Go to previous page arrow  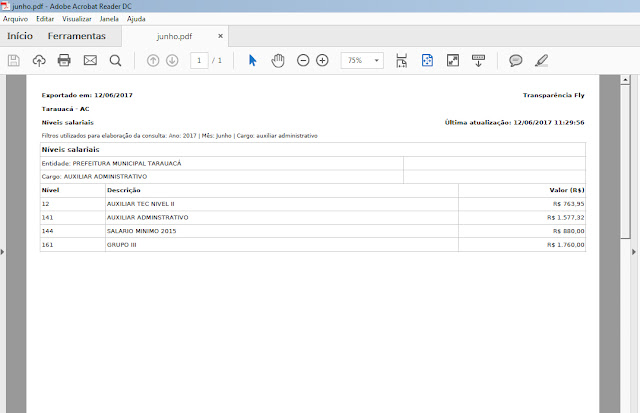click(x=153, y=60)
